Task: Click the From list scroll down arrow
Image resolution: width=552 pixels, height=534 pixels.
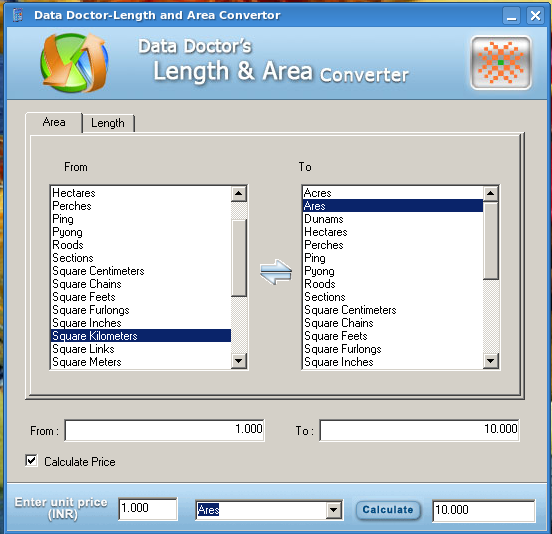Action: coord(239,361)
